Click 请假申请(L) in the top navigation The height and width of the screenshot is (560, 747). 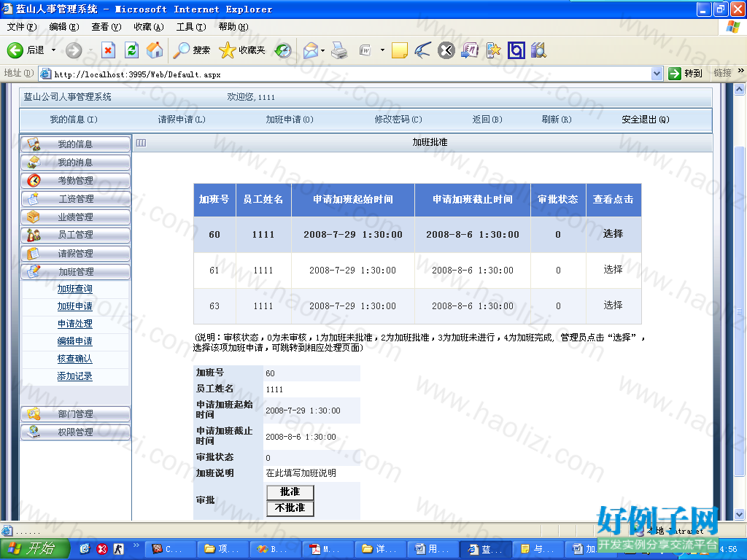(x=182, y=120)
